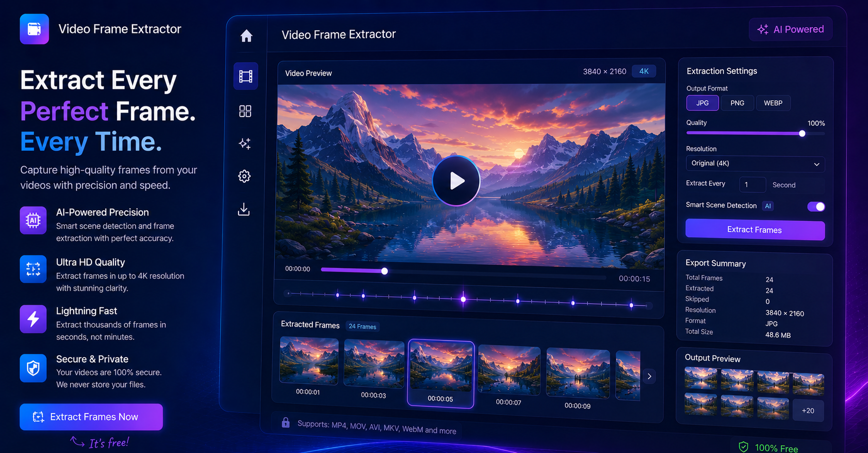Click the highlighted center timeline marker
Image resolution: width=868 pixels, height=453 pixels.
463,299
